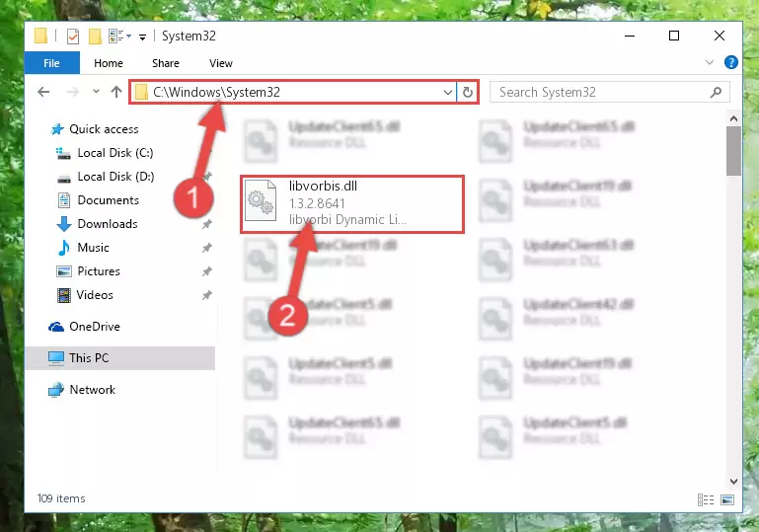Maximize the System32 window

tap(674, 36)
